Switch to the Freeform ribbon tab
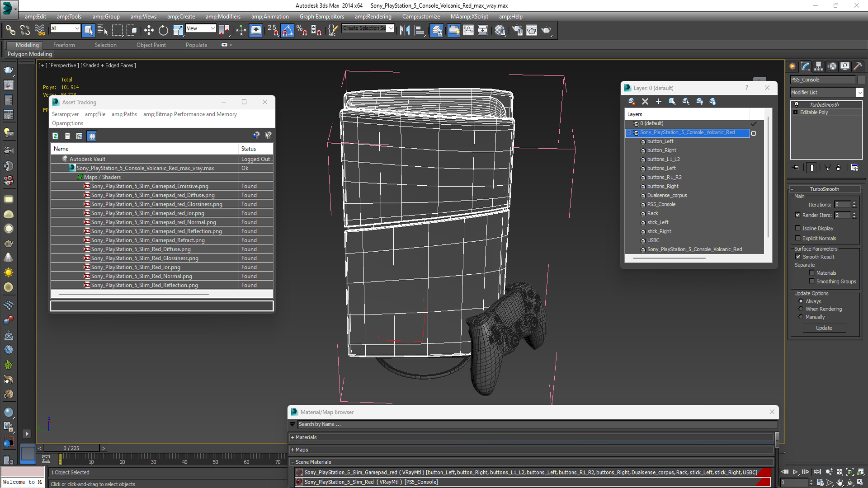Screen dimensions: 868x488 (x=64, y=45)
